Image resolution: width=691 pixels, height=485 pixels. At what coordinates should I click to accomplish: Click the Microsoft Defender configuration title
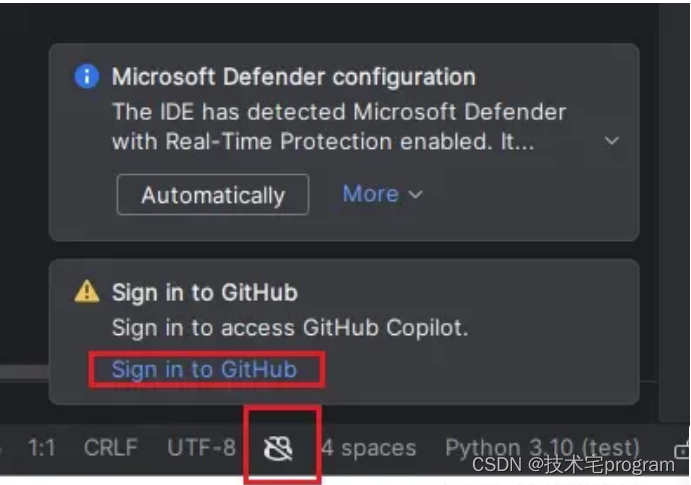[x=293, y=77]
